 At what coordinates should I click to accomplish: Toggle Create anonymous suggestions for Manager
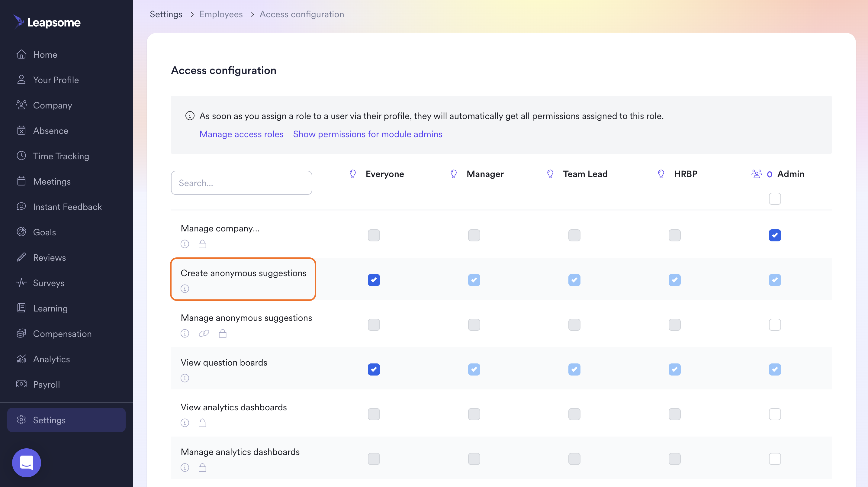(474, 280)
